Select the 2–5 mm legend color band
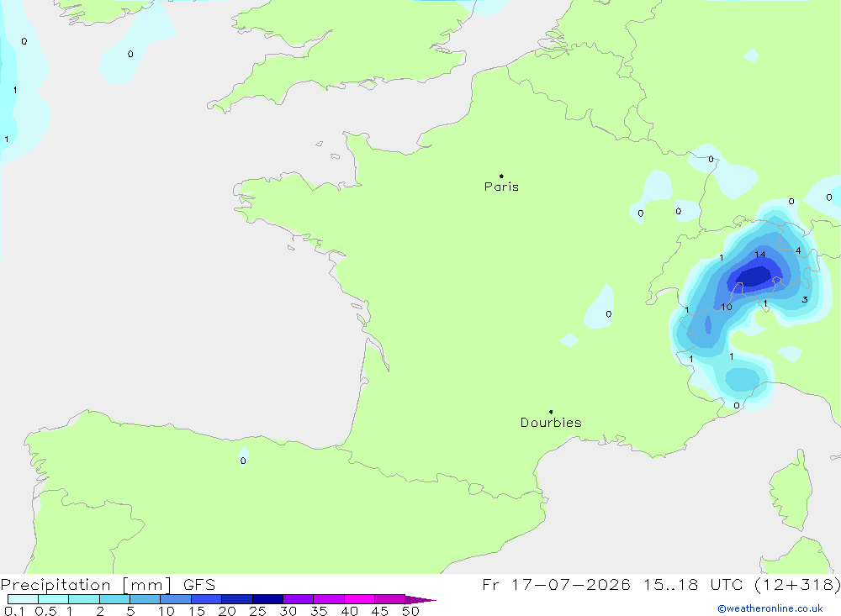The height and width of the screenshot is (616, 841). point(114,599)
